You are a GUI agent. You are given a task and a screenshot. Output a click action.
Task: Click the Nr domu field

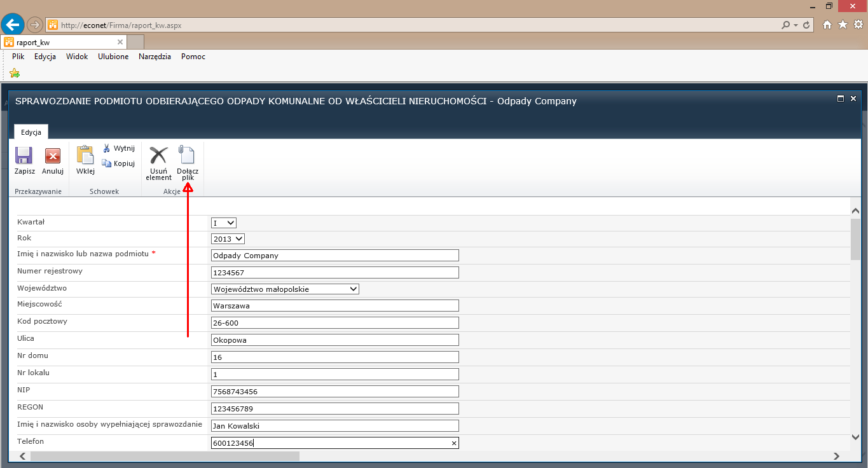click(334, 357)
